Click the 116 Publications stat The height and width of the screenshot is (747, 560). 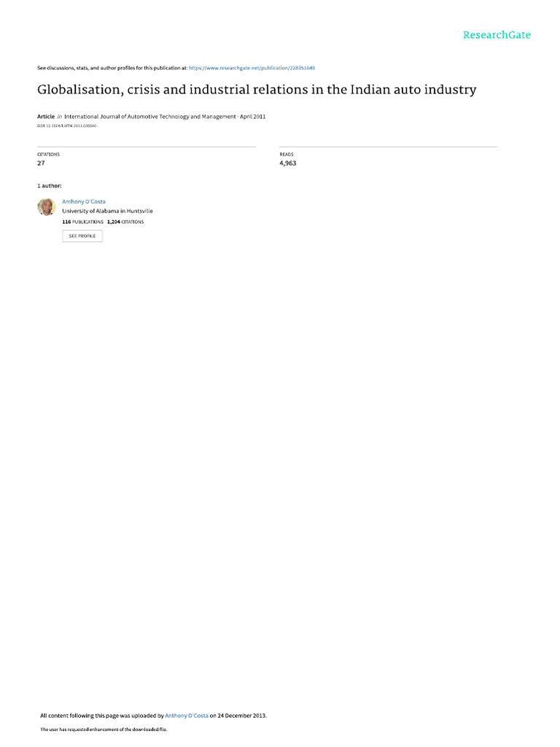[x=83, y=222]
